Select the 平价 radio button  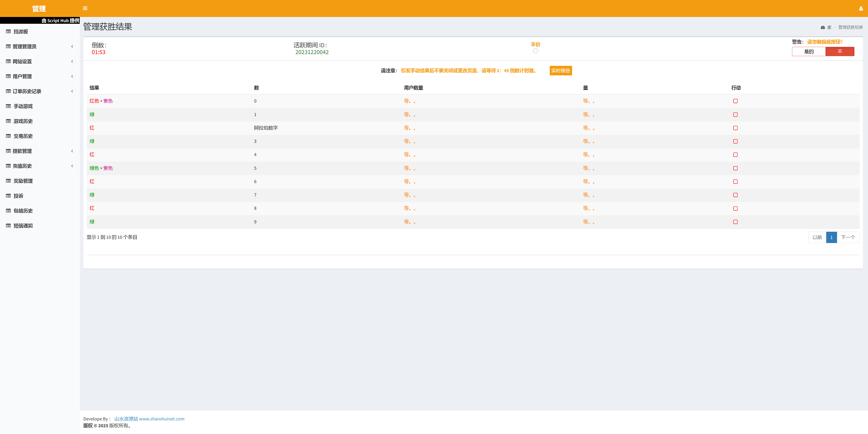(535, 51)
